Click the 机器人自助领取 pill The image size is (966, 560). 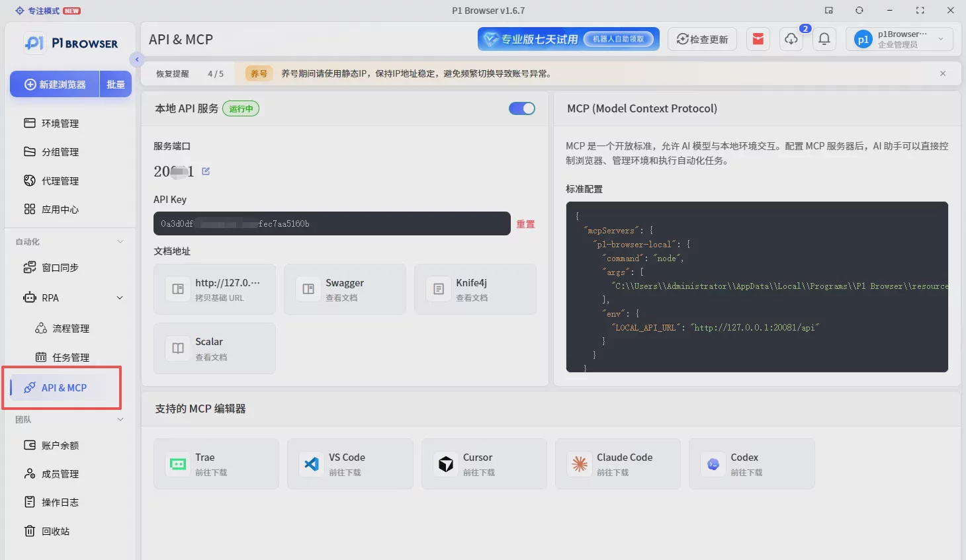(x=619, y=39)
